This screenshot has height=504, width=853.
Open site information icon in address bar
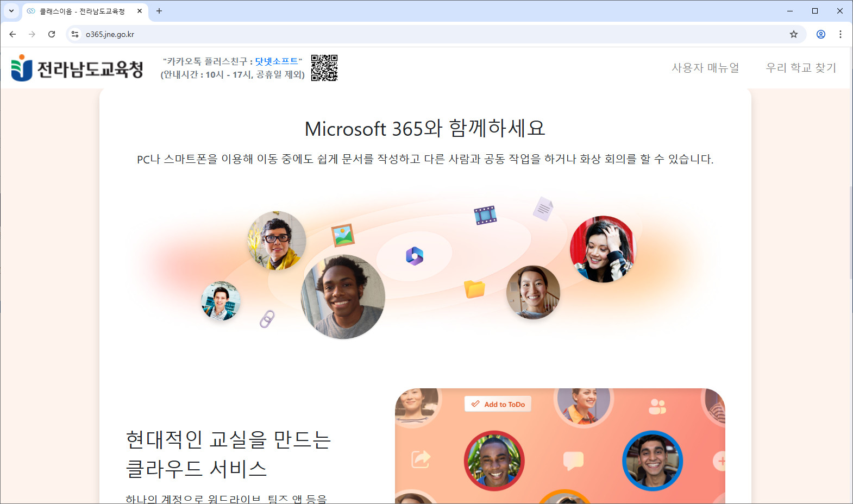click(x=75, y=34)
